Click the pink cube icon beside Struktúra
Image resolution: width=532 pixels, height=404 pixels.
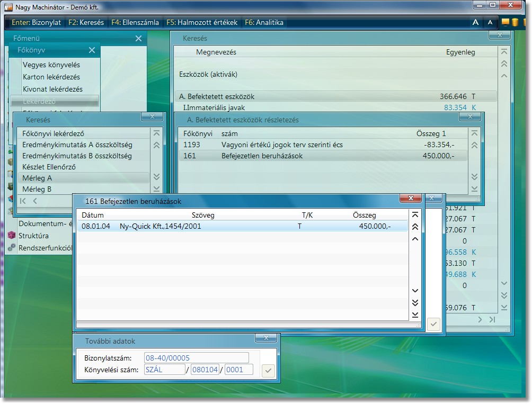pos(12,236)
